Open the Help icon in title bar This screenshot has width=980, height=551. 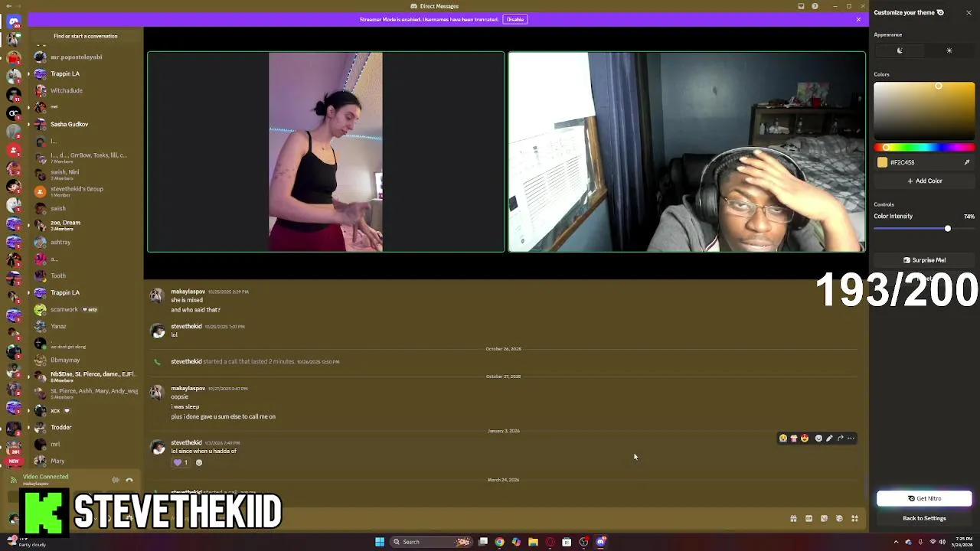click(815, 6)
